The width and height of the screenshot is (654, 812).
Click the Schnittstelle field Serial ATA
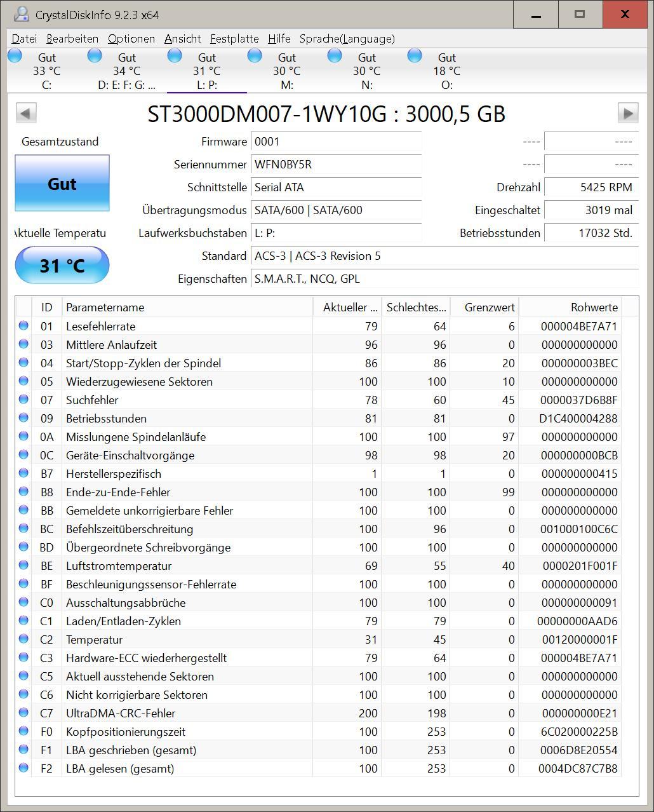(x=337, y=187)
